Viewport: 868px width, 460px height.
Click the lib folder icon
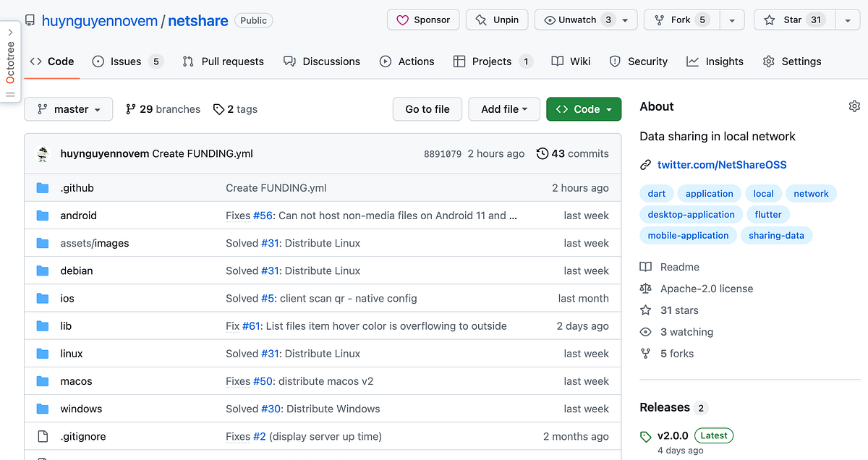[43, 326]
